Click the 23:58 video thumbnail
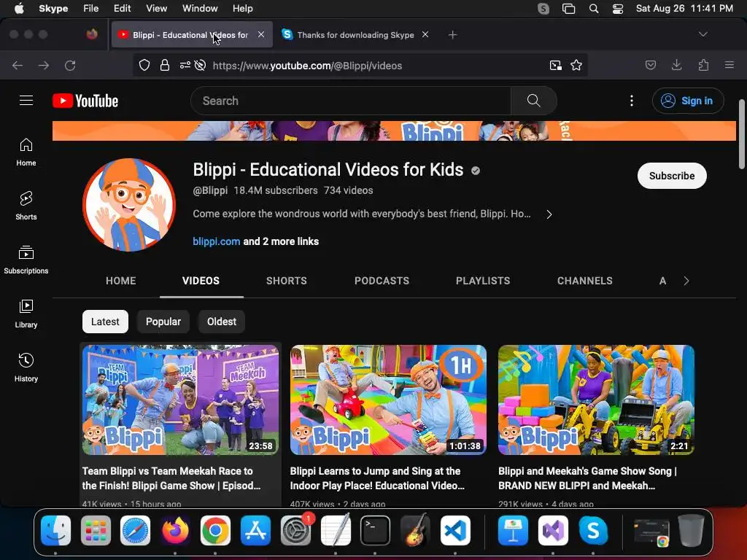Viewport: 747px width, 560px height. click(x=181, y=400)
